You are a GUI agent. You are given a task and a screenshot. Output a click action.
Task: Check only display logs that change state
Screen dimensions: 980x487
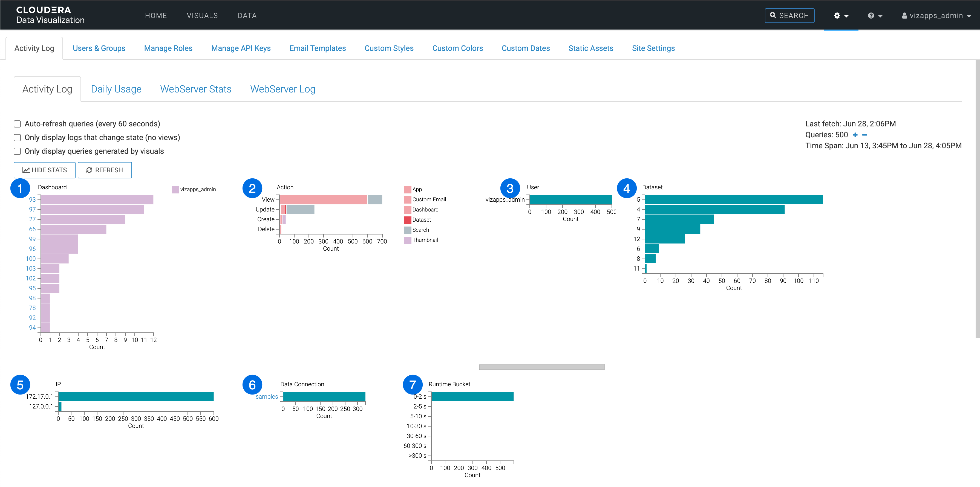coord(17,138)
